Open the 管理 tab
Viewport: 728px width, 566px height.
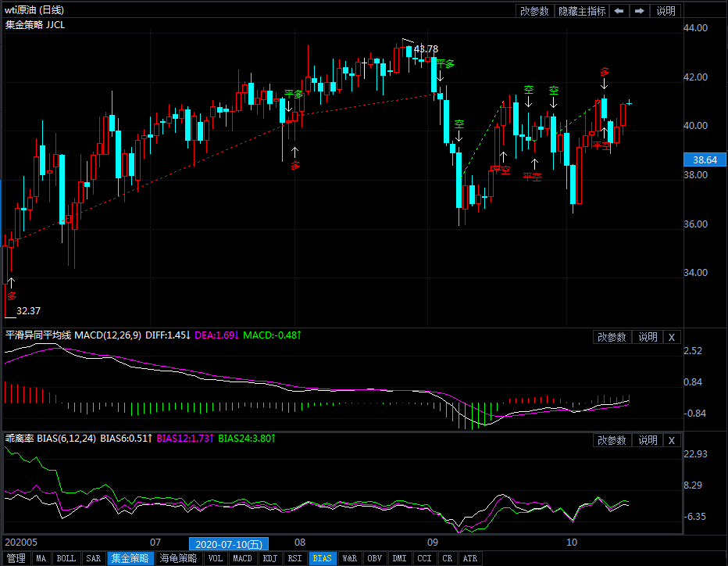point(16,559)
